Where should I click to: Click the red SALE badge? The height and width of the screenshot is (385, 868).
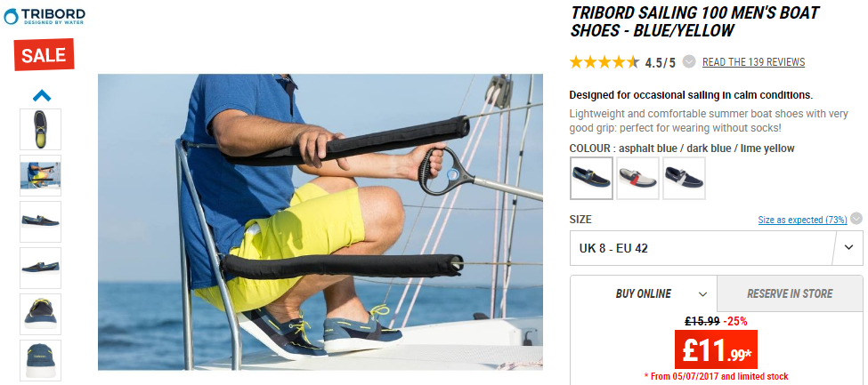(44, 55)
